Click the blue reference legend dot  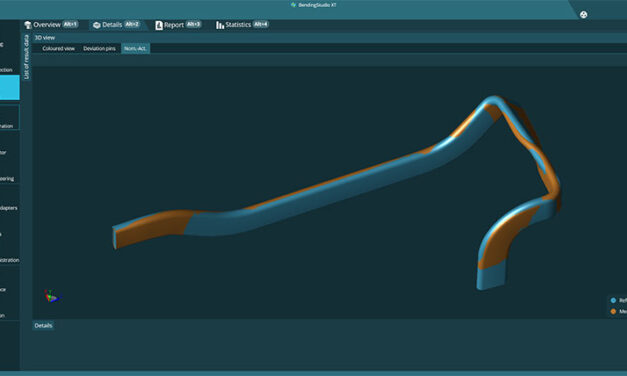(x=613, y=300)
